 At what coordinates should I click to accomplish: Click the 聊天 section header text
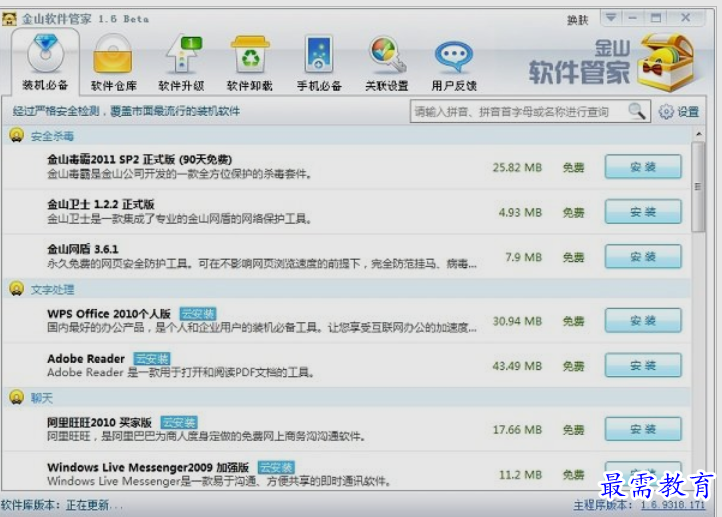pyautogui.click(x=41, y=398)
